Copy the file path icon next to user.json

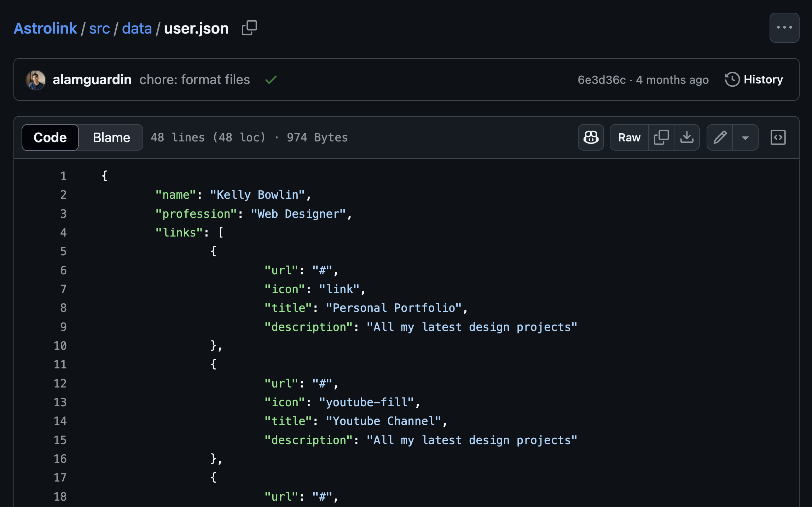click(249, 28)
